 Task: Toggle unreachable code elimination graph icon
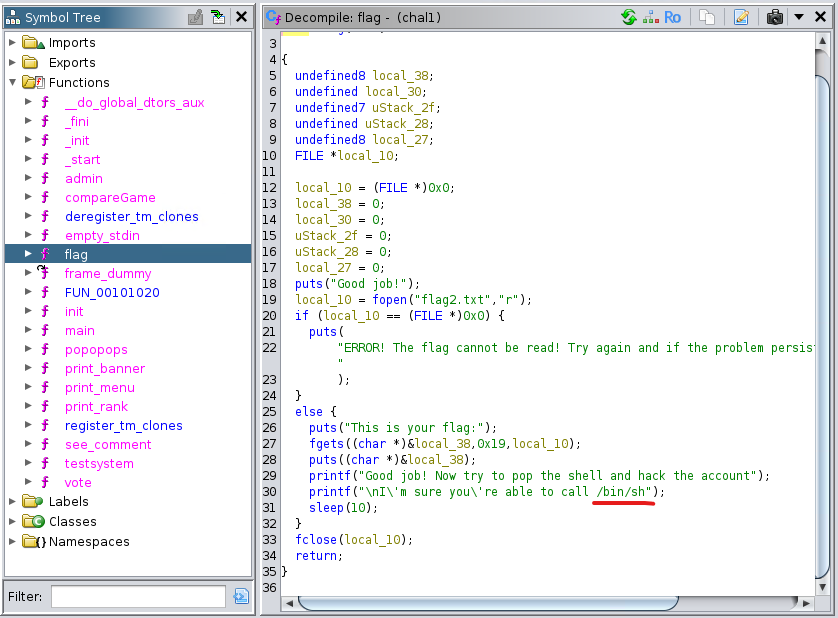tap(650, 18)
